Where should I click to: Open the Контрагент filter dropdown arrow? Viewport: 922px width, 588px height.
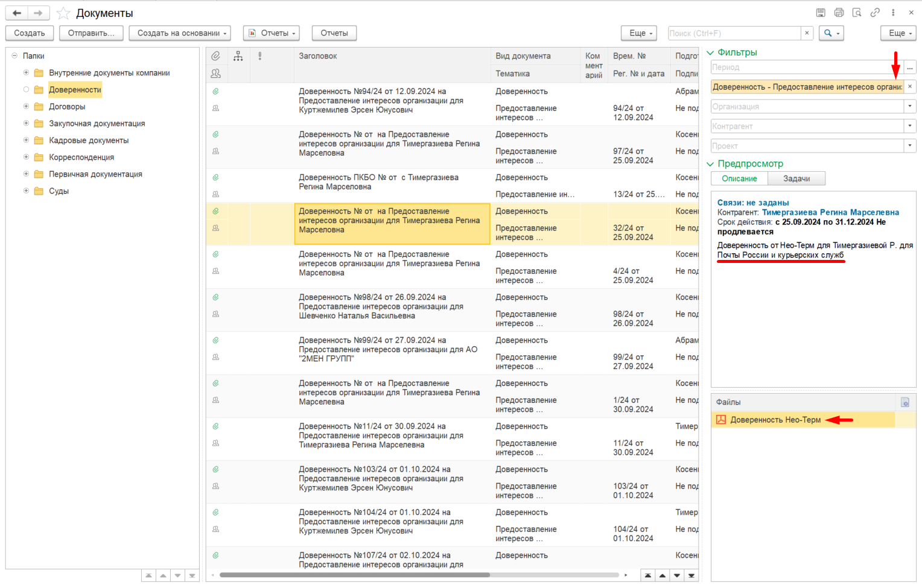point(910,126)
